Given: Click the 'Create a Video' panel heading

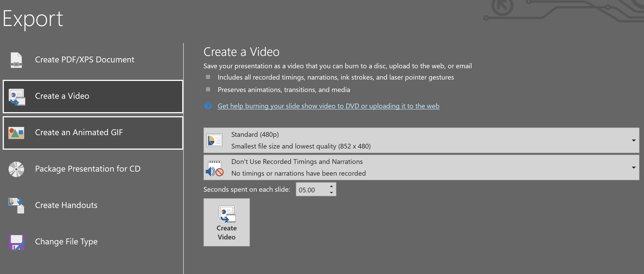Looking at the screenshot, I should (241, 52).
